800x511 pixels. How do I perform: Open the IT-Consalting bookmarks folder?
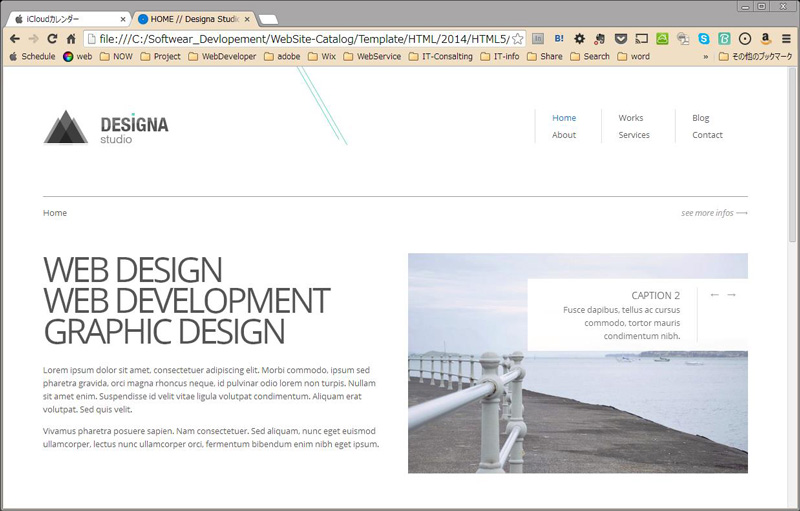click(x=441, y=56)
